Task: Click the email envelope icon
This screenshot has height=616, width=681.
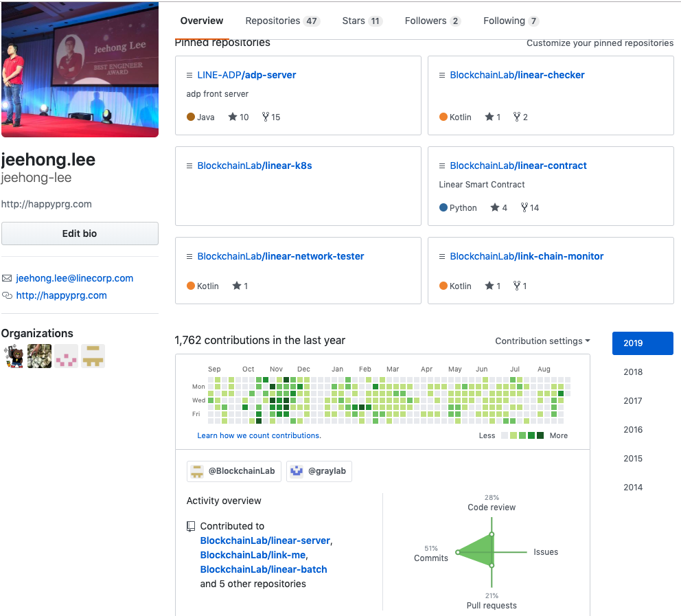Action: (x=8, y=278)
